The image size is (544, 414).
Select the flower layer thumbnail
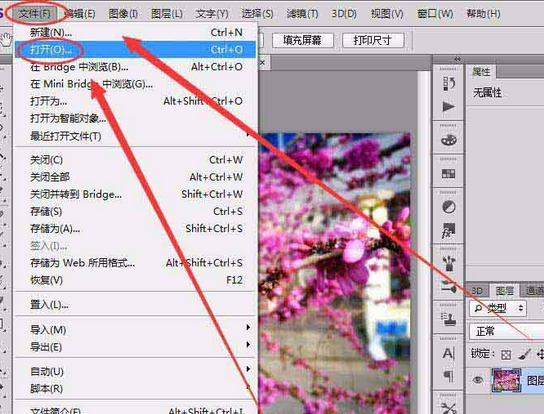pyautogui.click(x=507, y=380)
